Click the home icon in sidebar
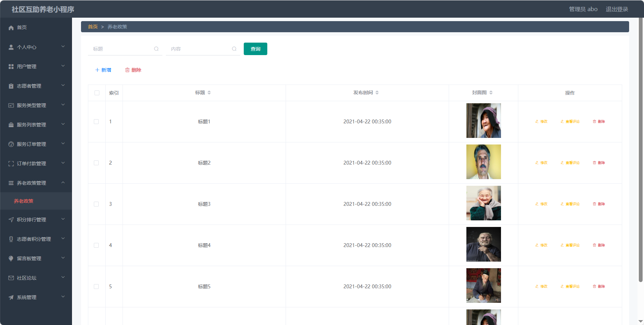Image resolution: width=644 pixels, height=325 pixels. click(x=11, y=28)
